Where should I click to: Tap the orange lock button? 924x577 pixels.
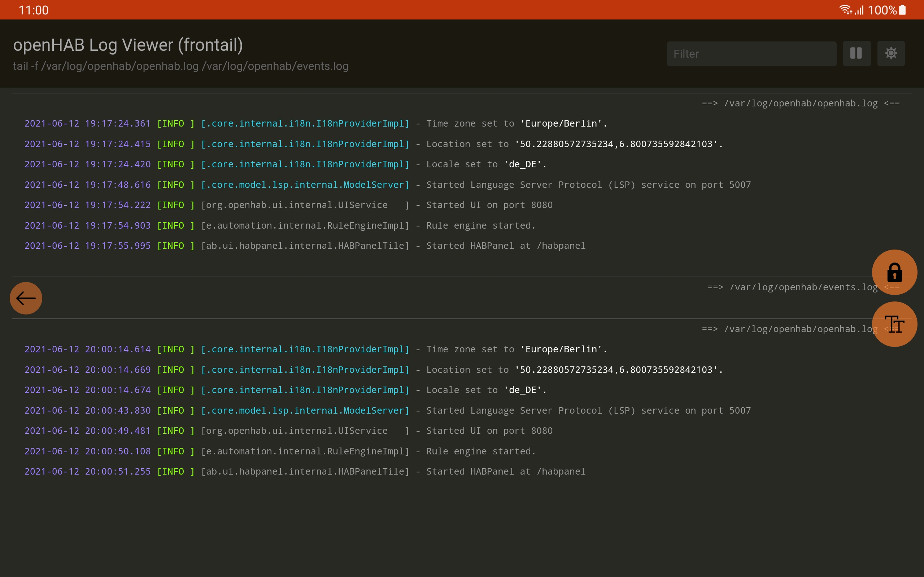(x=894, y=272)
